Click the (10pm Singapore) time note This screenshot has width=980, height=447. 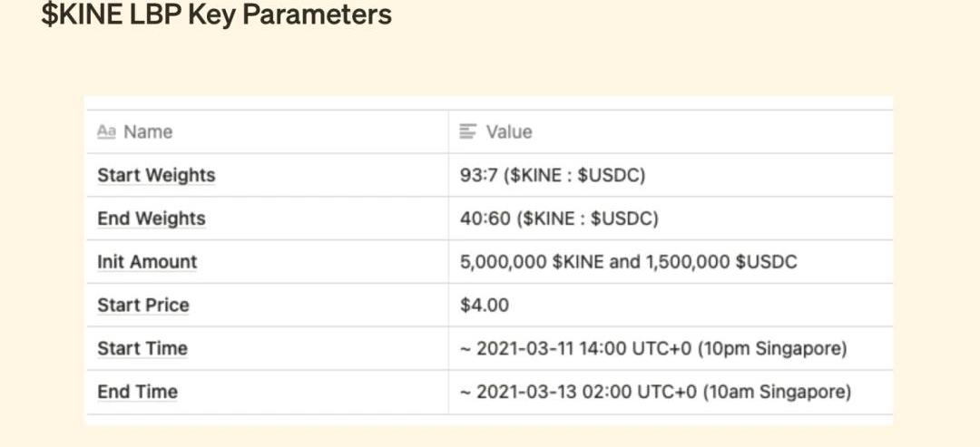pyautogui.click(x=772, y=349)
